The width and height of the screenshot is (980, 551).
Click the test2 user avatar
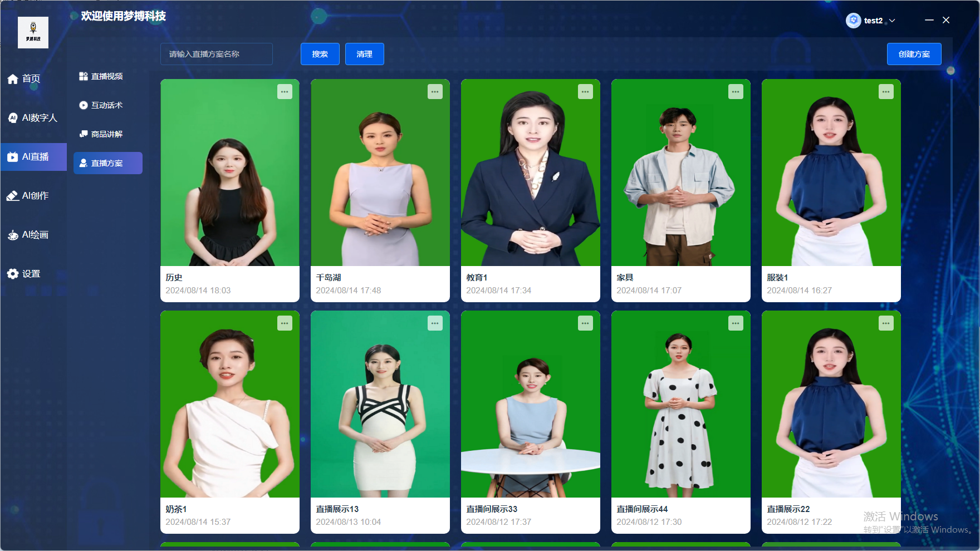pos(853,21)
